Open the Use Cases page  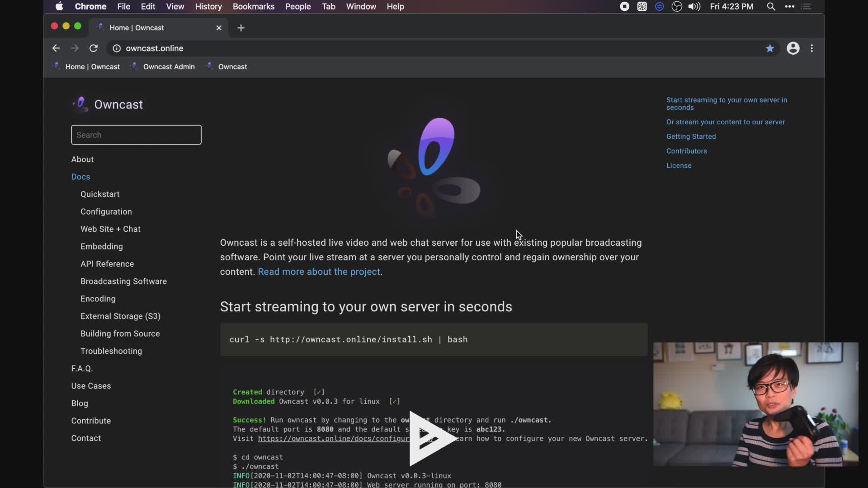(91, 386)
